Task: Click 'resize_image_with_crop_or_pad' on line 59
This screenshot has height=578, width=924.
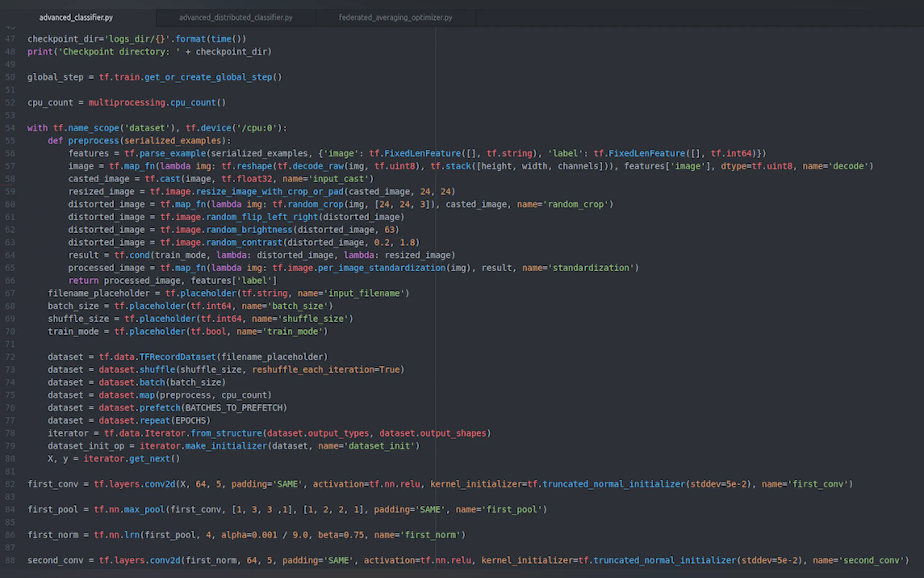Action: click(x=270, y=191)
